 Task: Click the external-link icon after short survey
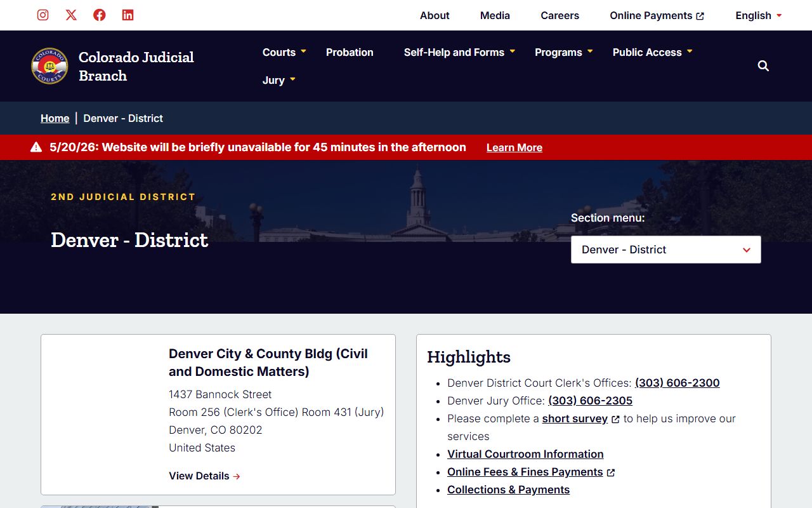(615, 419)
